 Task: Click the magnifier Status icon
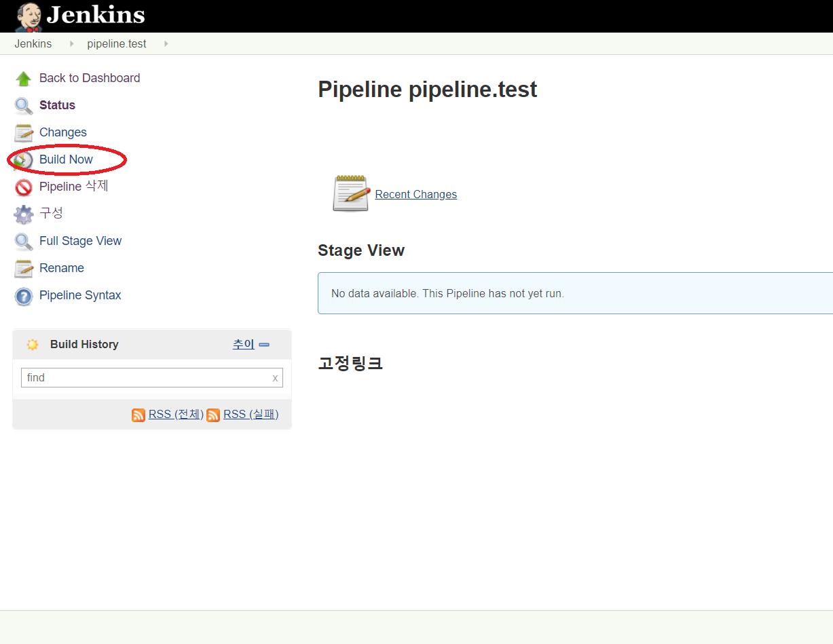pos(23,106)
